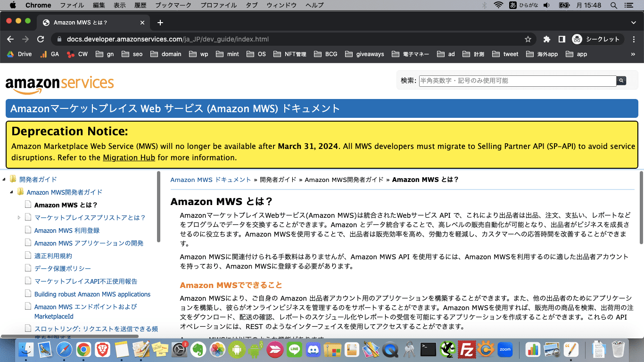Open Amazon MWS アプリケーションの開発 page

[x=89, y=243]
